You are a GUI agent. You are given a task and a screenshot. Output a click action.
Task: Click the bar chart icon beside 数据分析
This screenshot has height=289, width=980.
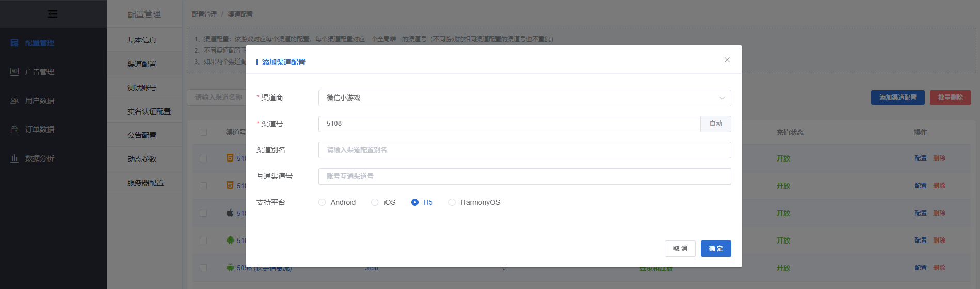tap(14, 158)
